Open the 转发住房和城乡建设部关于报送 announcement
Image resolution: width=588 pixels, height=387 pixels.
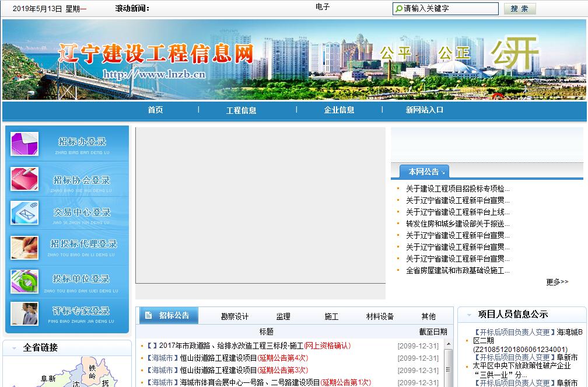(457, 224)
